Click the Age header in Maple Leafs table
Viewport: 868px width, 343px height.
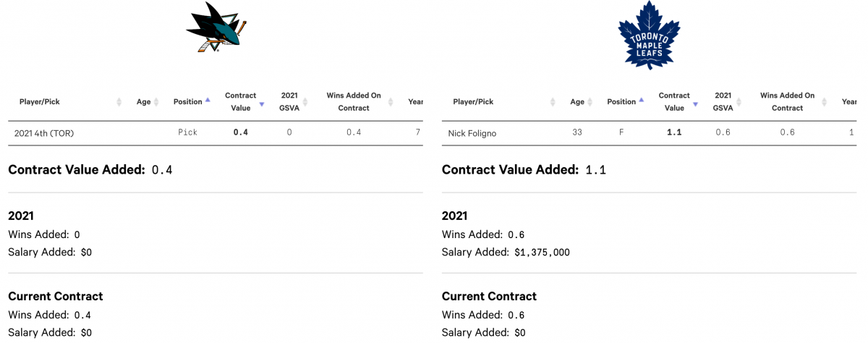point(577,102)
